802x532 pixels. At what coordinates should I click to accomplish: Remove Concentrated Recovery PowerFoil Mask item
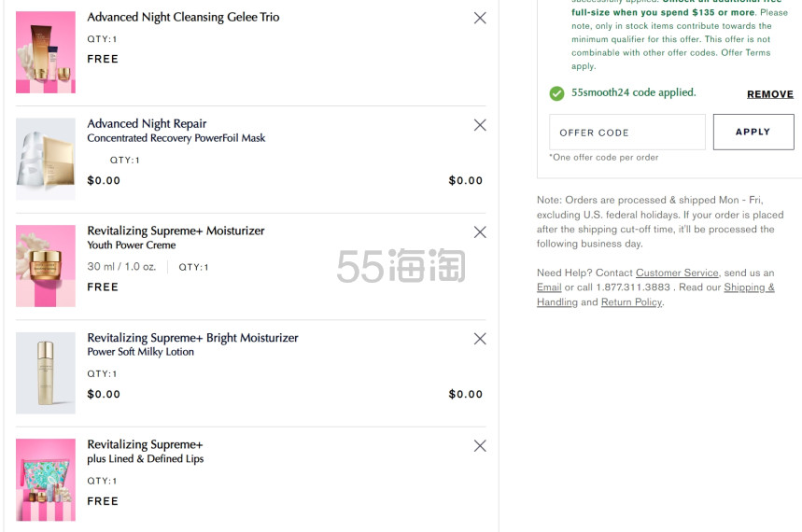[480, 125]
